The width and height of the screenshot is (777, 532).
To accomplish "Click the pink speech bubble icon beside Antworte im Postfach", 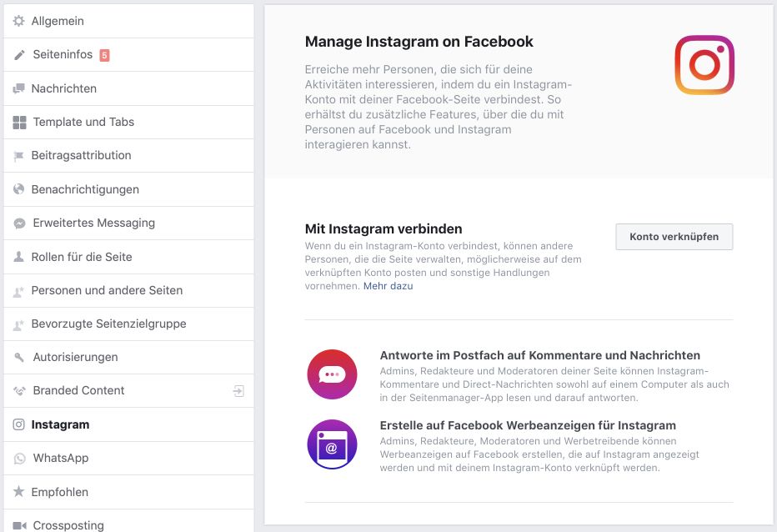I will [x=332, y=374].
